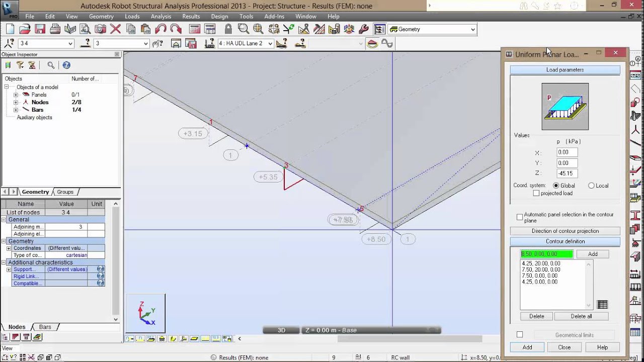Switch to the Groups tab

tap(65, 192)
